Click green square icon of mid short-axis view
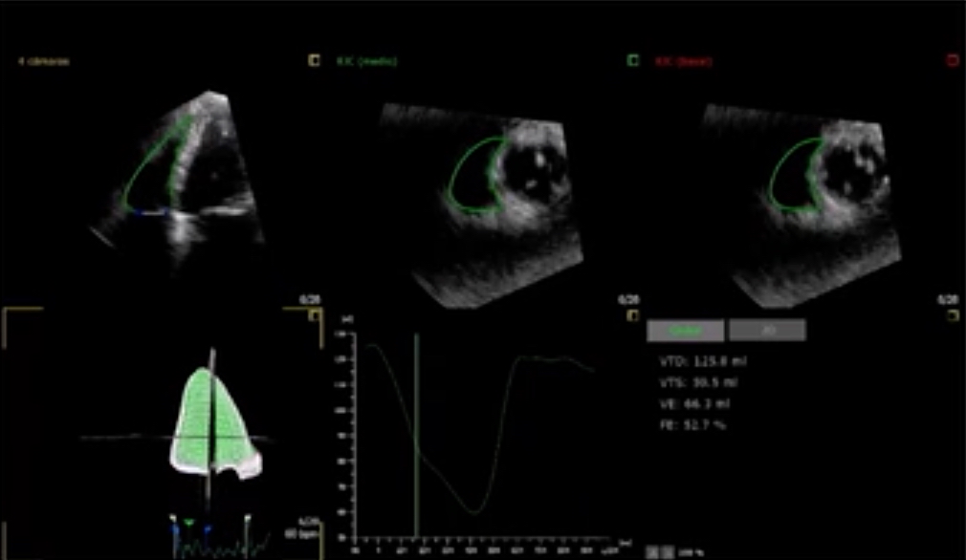The width and height of the screenshot is (966, 560). point(632,61)
